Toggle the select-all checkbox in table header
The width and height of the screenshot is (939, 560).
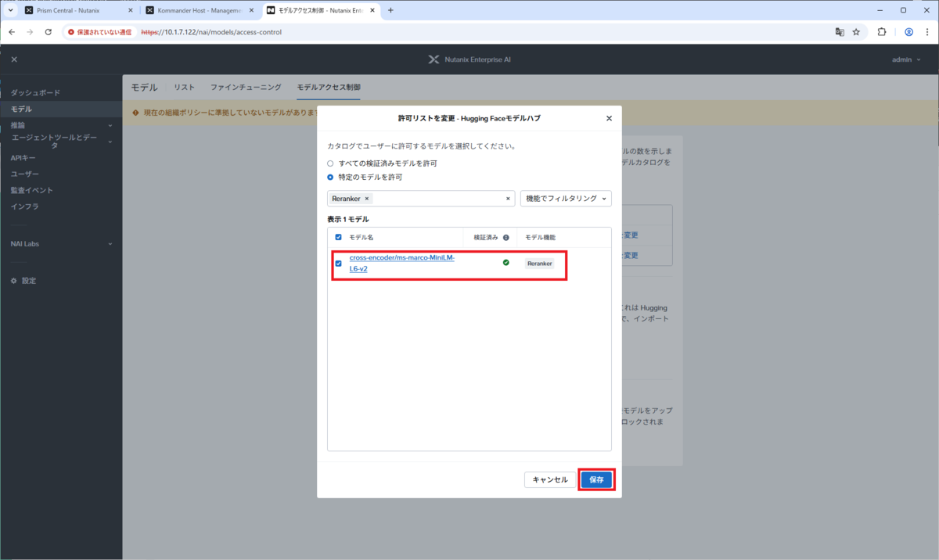click(x=338, y=237)
